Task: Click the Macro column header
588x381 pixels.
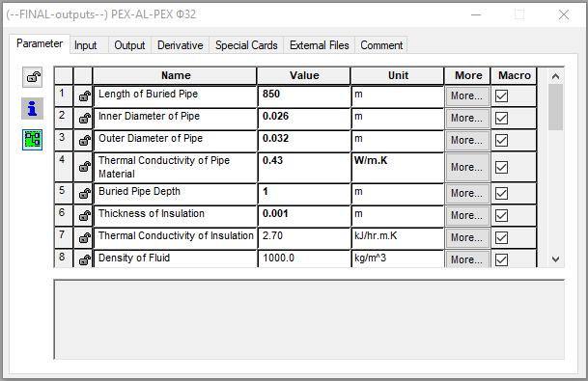Action: pos(514,75)
